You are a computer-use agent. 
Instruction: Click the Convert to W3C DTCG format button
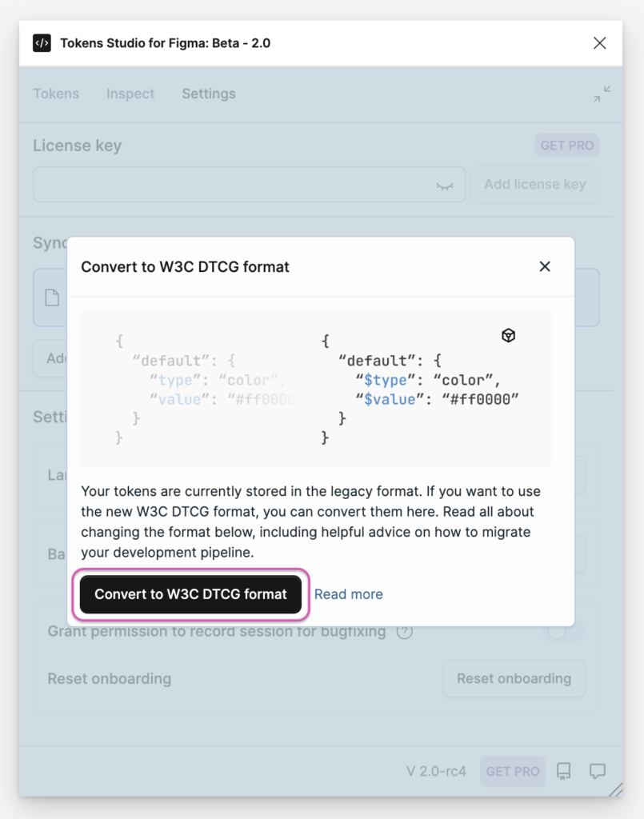pyautogui.click(x=190, y=594)
